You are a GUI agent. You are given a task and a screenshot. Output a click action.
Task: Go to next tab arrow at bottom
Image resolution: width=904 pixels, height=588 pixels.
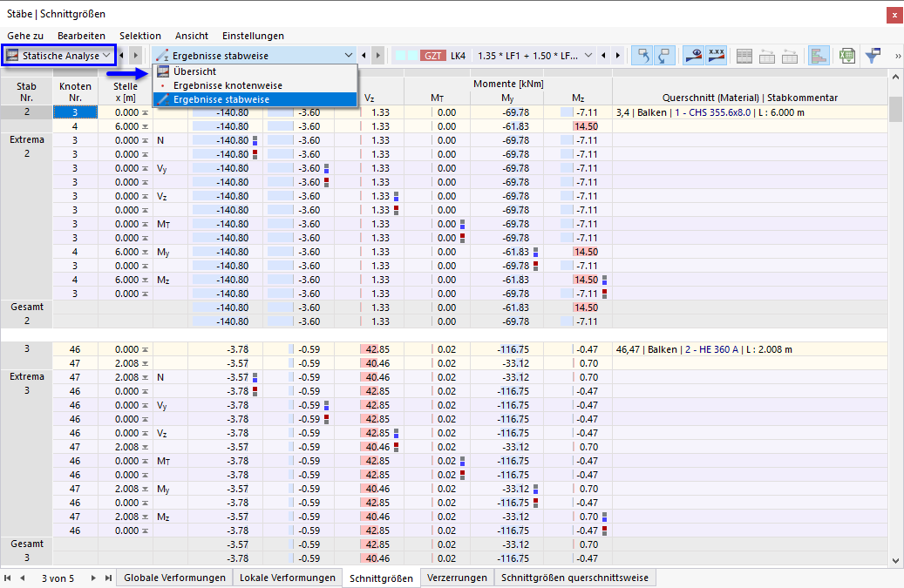pos(92,578)
